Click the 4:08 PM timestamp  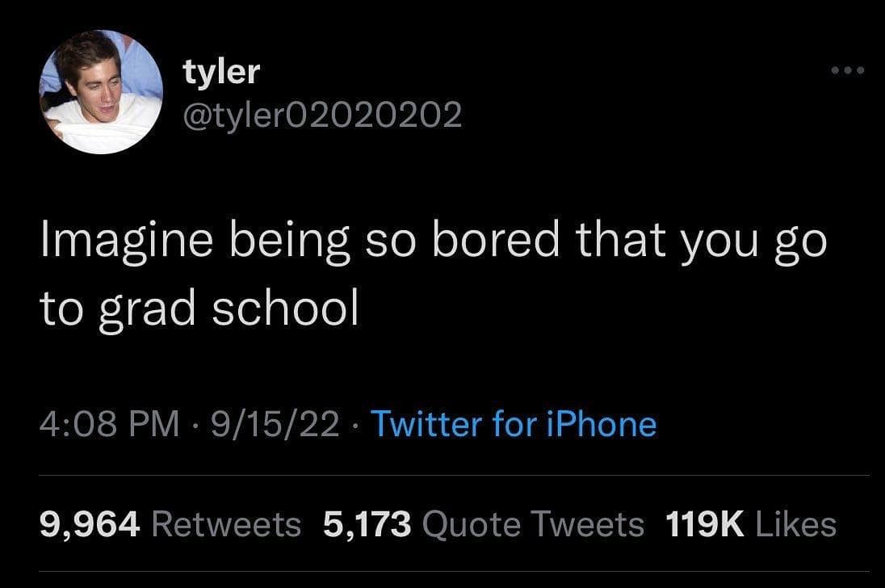(110, 424)
